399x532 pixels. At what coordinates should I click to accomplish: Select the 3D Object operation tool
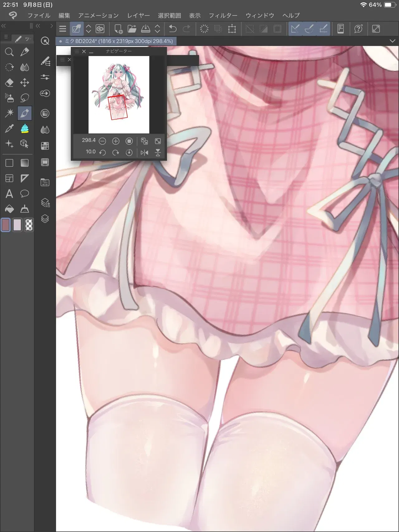pos(25,144)
